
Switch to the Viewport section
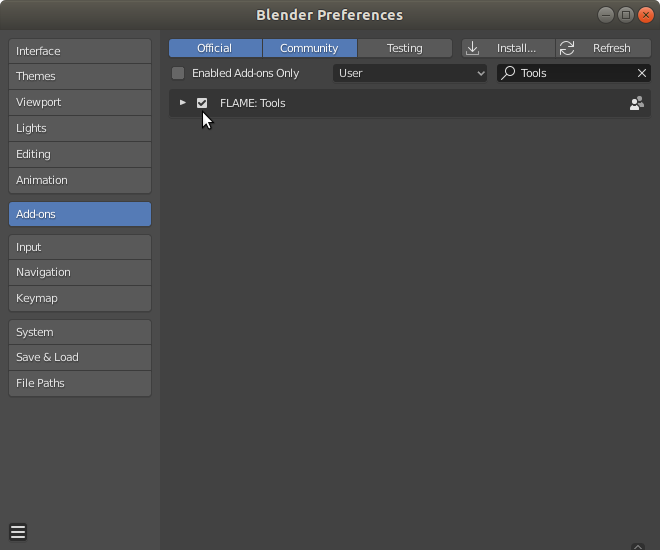pyautogui.click(x=80, y=102)
